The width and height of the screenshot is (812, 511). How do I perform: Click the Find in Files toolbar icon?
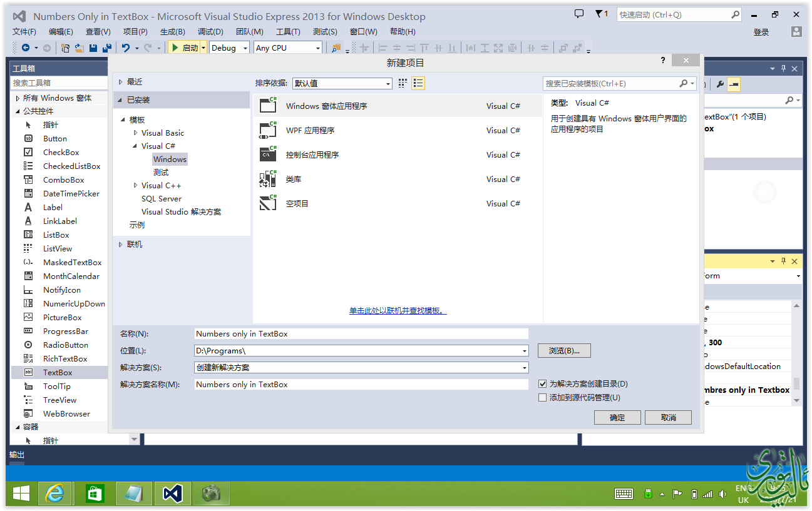(337, 48)
